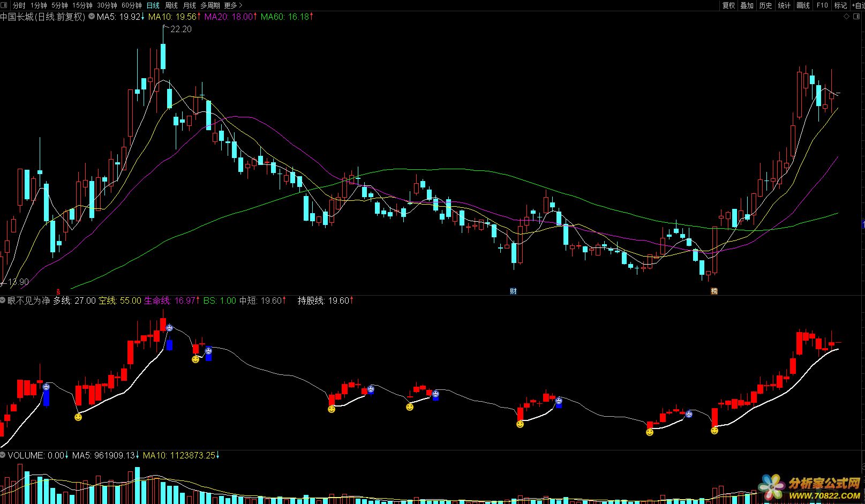Click the rightmost yellow smiley buy signal
The height and width of the screenshot is (504, 865).
click(714, 430)
